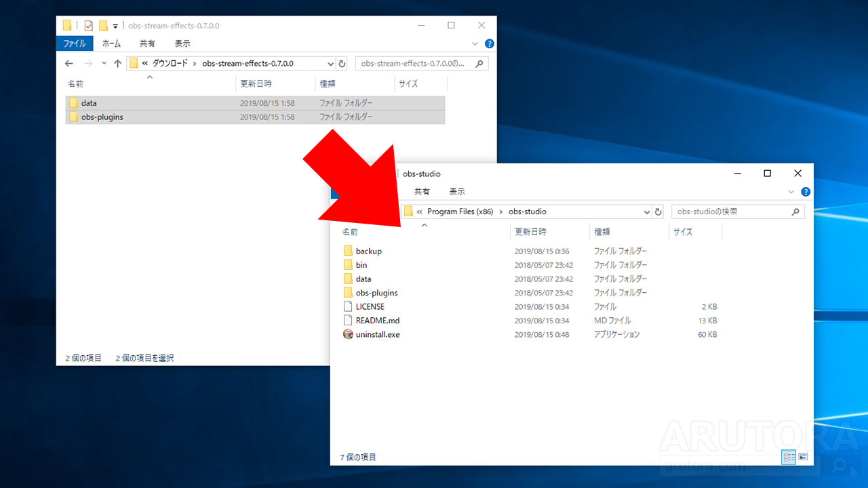Click the 13 KB size value

pyautogui.click(x=707, y=321)
